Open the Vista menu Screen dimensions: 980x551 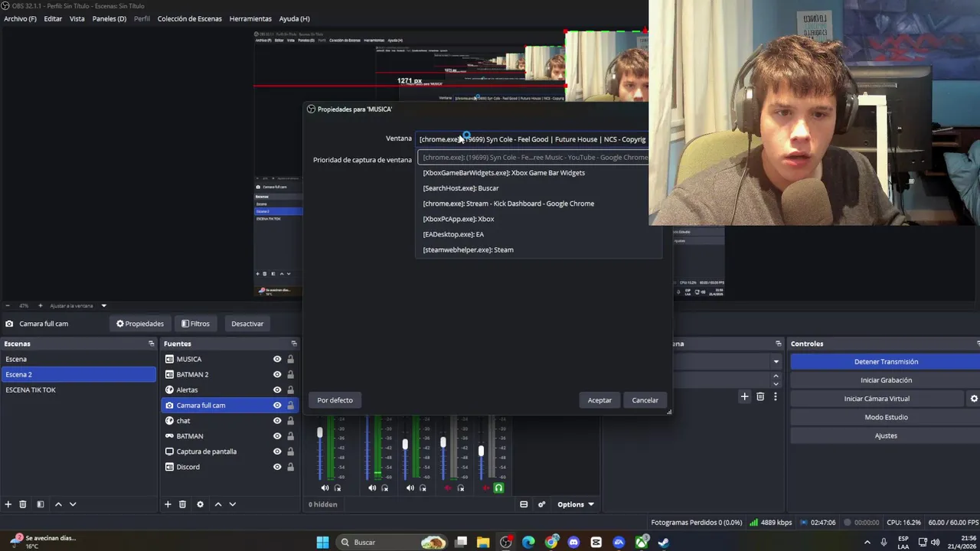point(77,18)
